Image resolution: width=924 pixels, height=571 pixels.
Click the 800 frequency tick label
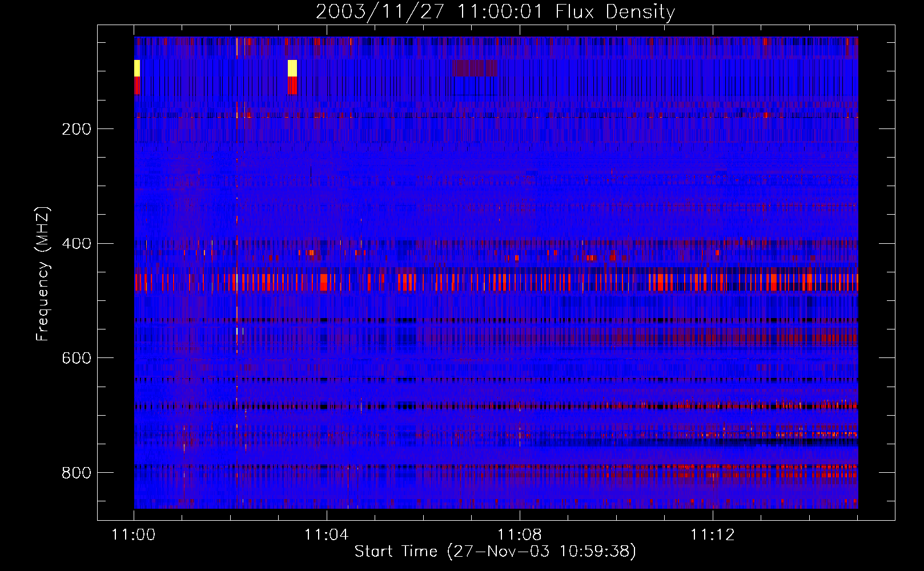click(77, 473)
